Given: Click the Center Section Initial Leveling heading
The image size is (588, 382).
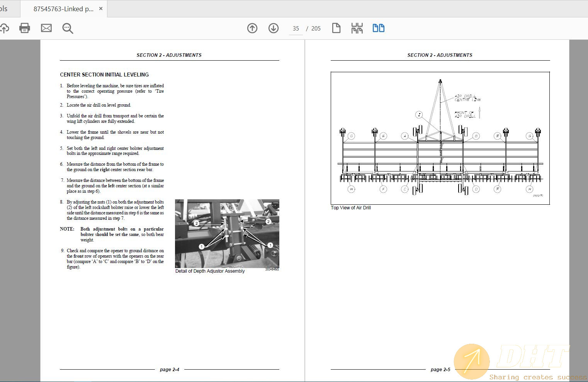Looking at the screenshot, I should pyautogui.click(x=104, y=75).
